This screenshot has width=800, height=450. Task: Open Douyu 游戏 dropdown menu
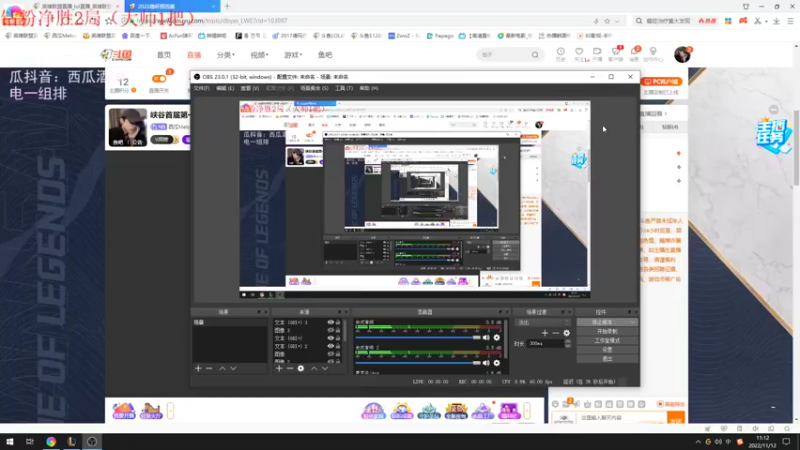coord(293,55)
